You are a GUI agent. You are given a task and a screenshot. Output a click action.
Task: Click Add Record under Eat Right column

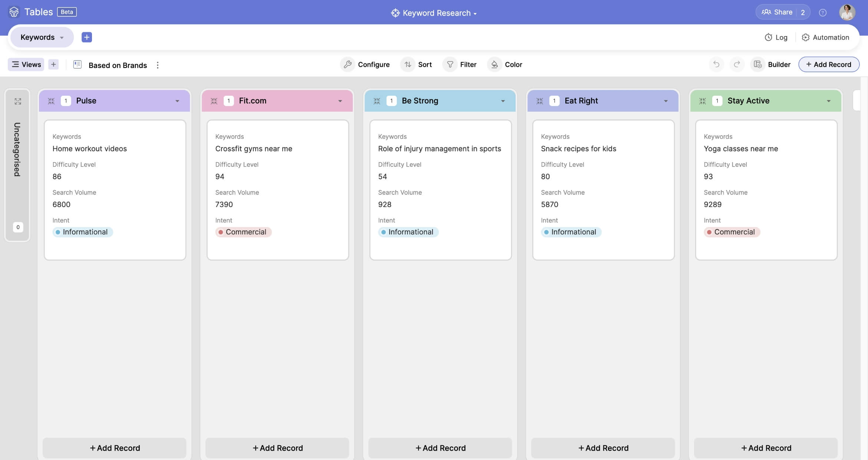(x=603, y=448)
